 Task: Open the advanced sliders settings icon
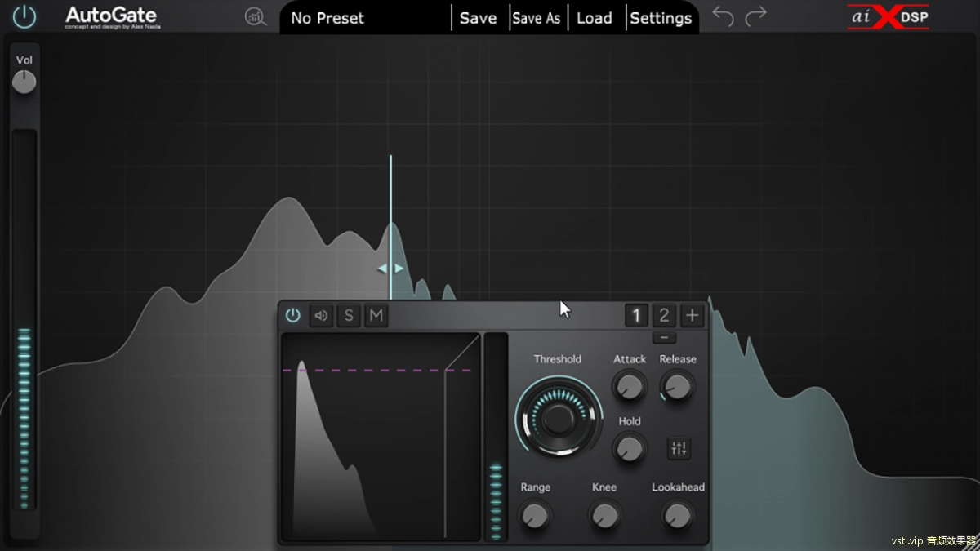pos(679,447)
